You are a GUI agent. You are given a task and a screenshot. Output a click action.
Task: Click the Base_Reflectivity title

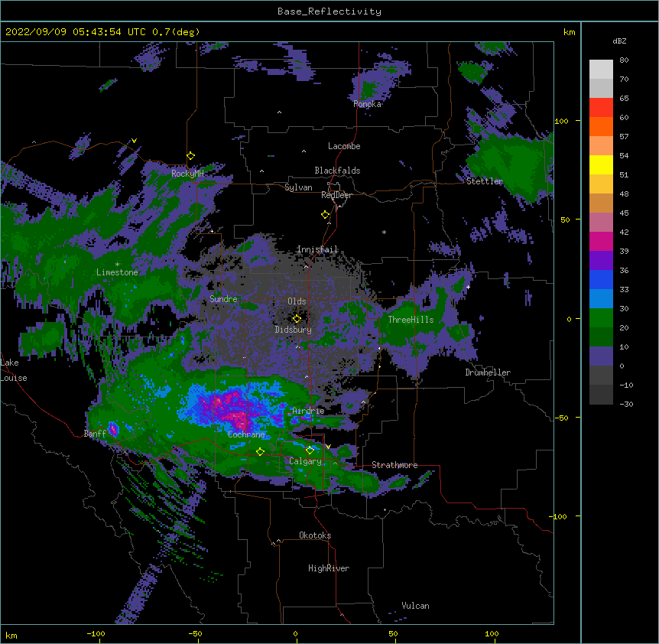click(329, 11)
